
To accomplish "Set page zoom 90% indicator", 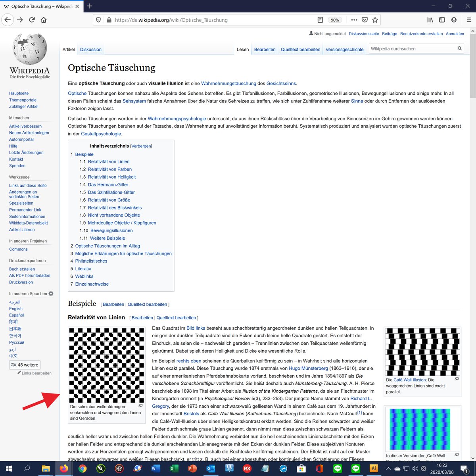I will coord(335,20).
